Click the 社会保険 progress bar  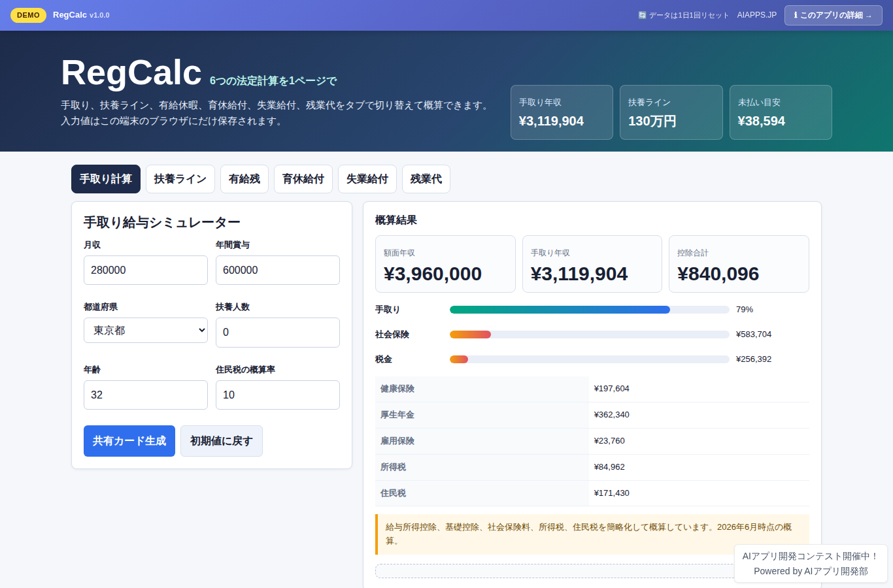[590, 335]
